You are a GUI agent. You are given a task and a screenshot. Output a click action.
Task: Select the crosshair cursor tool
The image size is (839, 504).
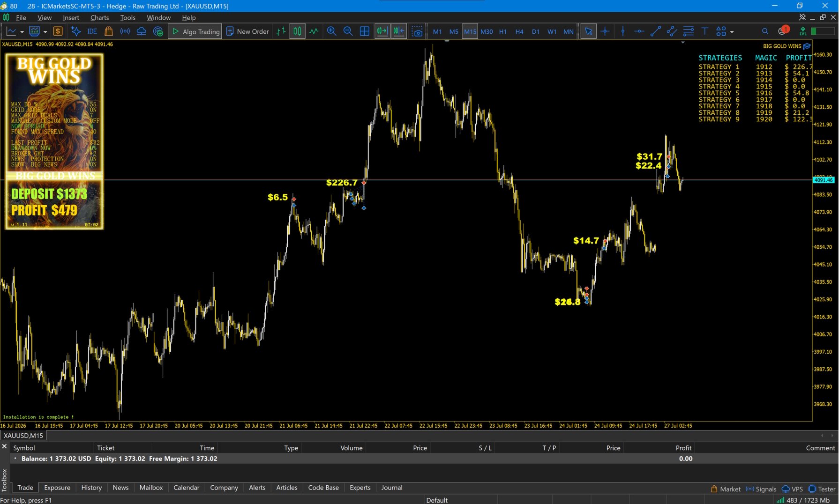click(x=605, y=31)
